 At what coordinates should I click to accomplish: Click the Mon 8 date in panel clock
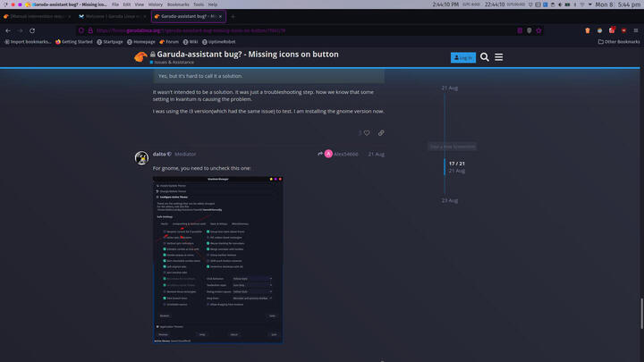tap(604, 4)
